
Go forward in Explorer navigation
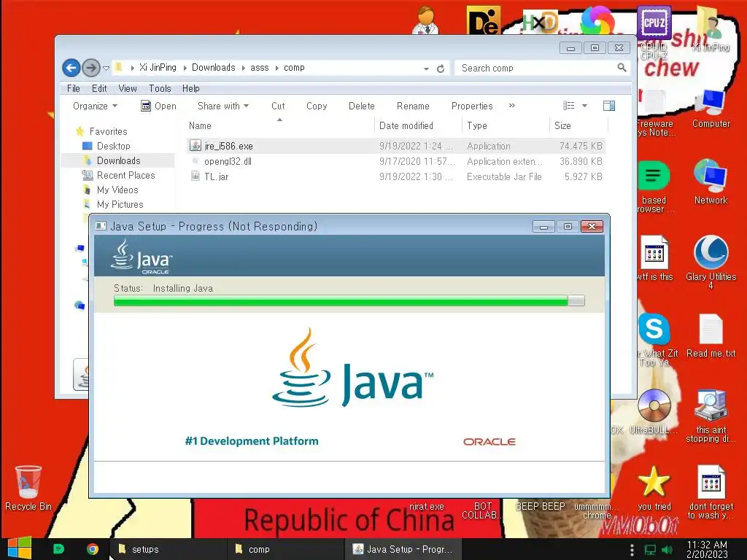point(91,68)
